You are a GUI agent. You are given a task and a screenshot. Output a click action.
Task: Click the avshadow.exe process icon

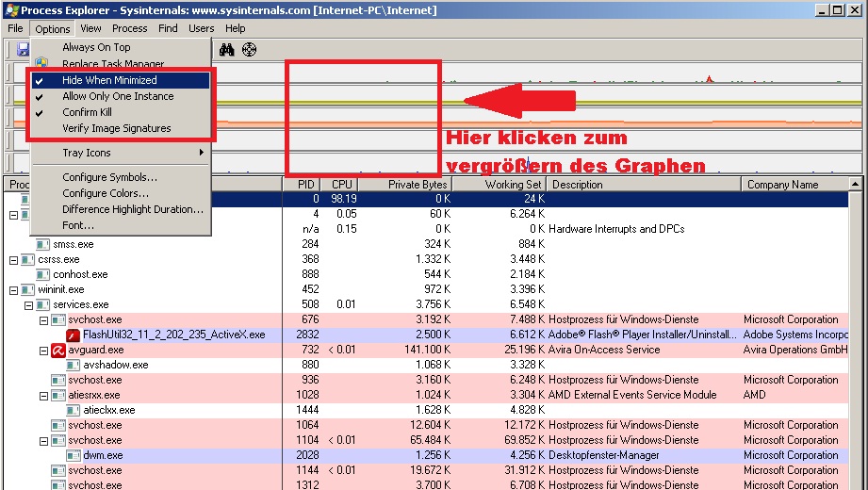coord(74,365)
